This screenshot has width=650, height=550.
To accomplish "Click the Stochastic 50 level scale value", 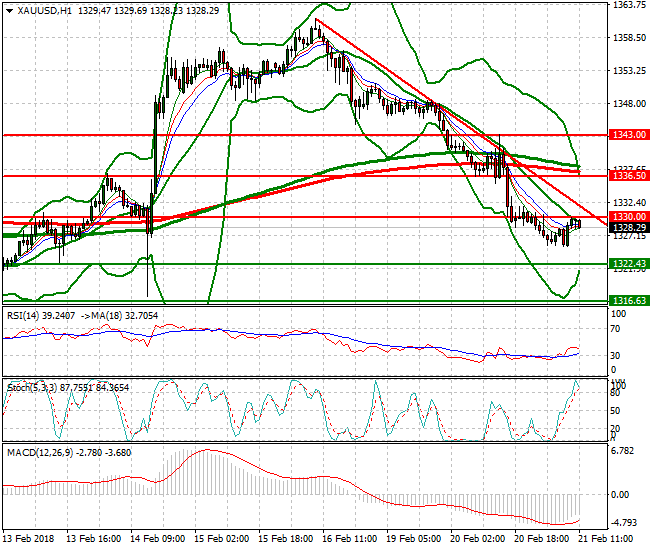I will (x=616, y=411).
